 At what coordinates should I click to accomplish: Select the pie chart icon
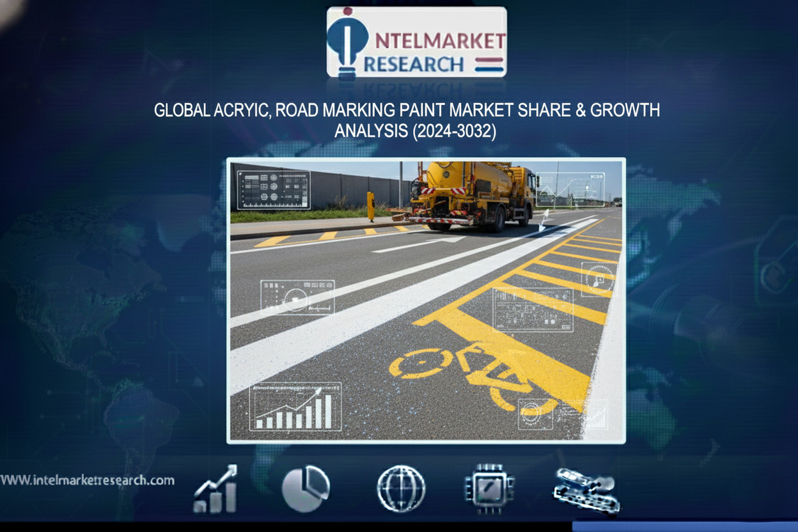coord(306,489)
